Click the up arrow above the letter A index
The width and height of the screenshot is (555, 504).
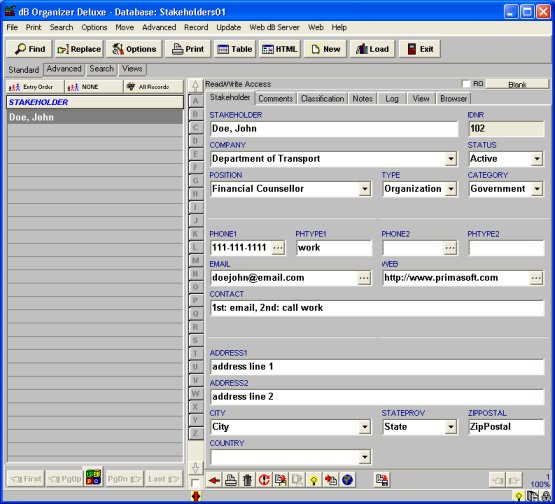point(195,86)
